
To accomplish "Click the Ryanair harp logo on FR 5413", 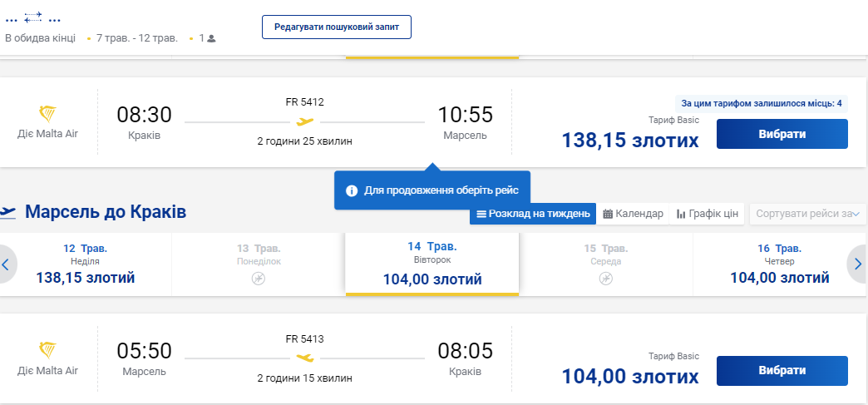I will coord(47,350).
